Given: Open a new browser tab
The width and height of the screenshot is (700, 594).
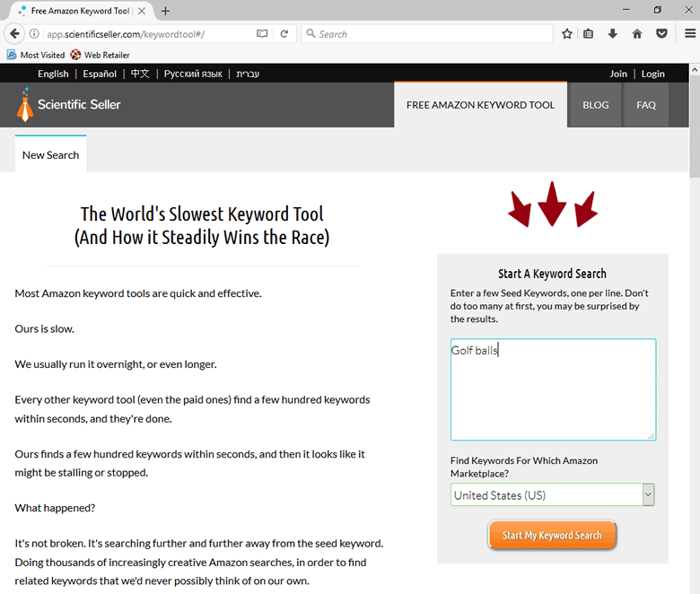Looking at the screenshot, I should 166,11.
